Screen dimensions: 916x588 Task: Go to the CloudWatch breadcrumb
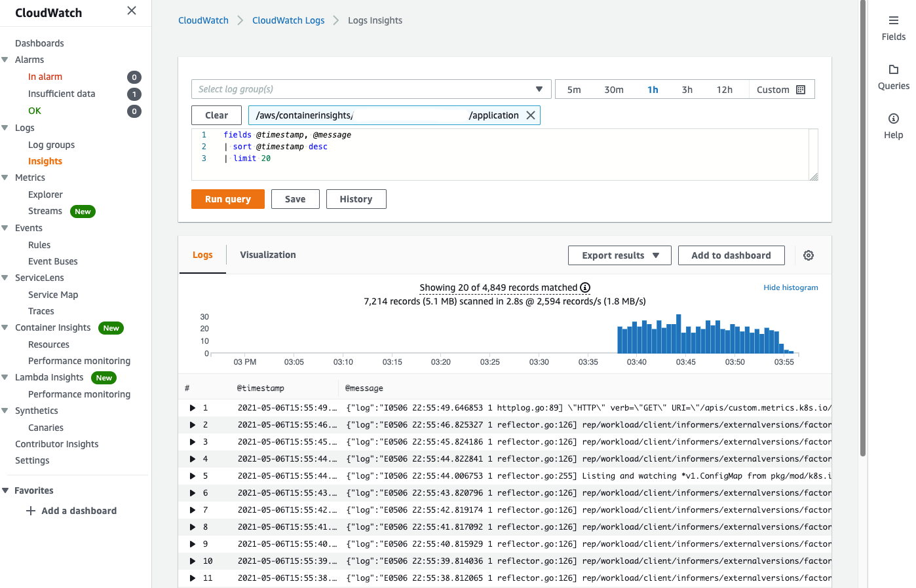(203, 20)
